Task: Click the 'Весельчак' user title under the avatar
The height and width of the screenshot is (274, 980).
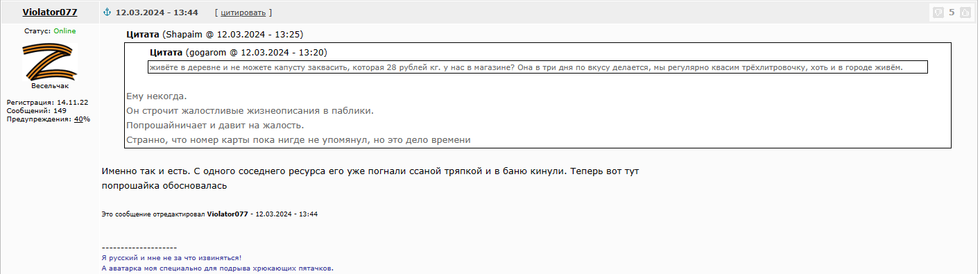Action: 50,86
